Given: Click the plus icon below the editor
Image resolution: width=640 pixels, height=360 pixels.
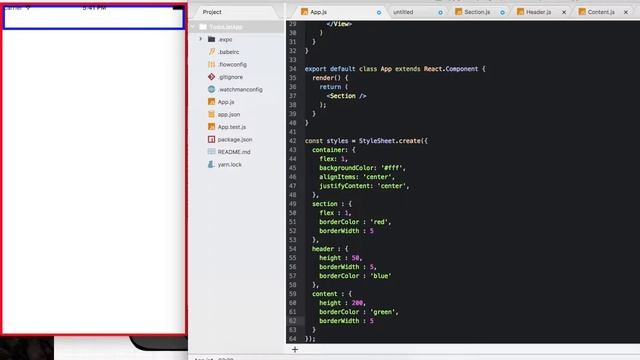Looking at the screenshot, I should pyautogui.click(x=295, y=349).
